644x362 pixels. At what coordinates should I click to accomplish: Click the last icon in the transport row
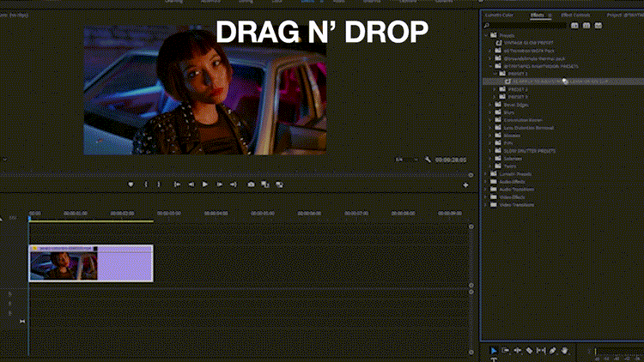click(279, 184)
